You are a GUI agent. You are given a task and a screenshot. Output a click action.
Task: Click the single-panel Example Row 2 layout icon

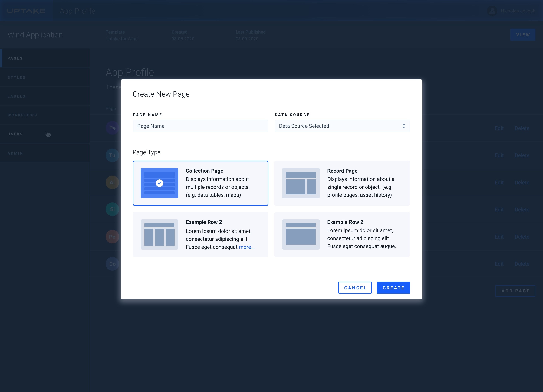coord(301,234)
